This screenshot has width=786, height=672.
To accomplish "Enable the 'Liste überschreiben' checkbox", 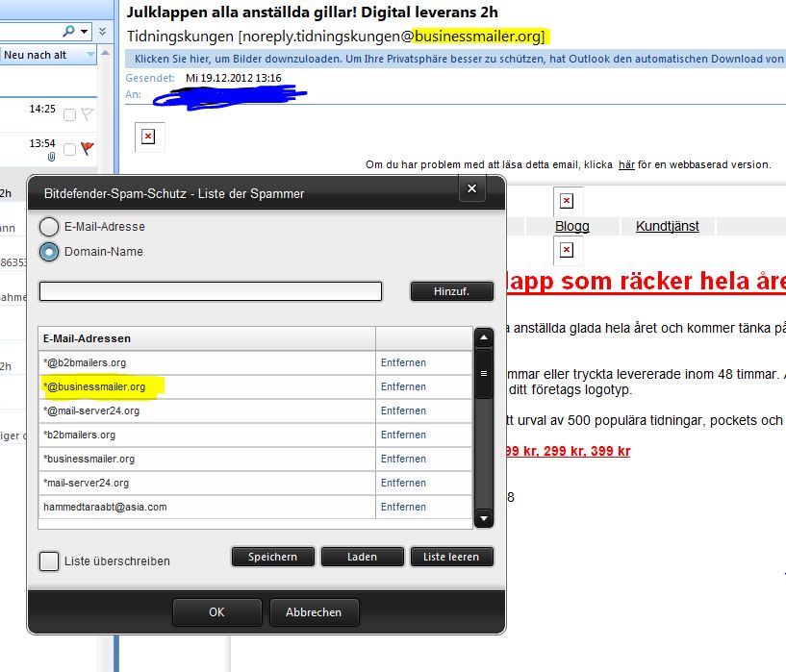I will [x=49, y=561].
